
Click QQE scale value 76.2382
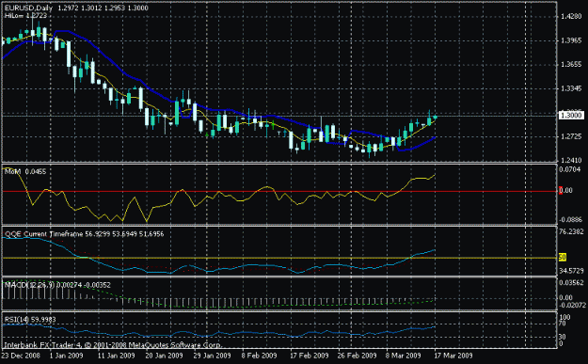571,231
